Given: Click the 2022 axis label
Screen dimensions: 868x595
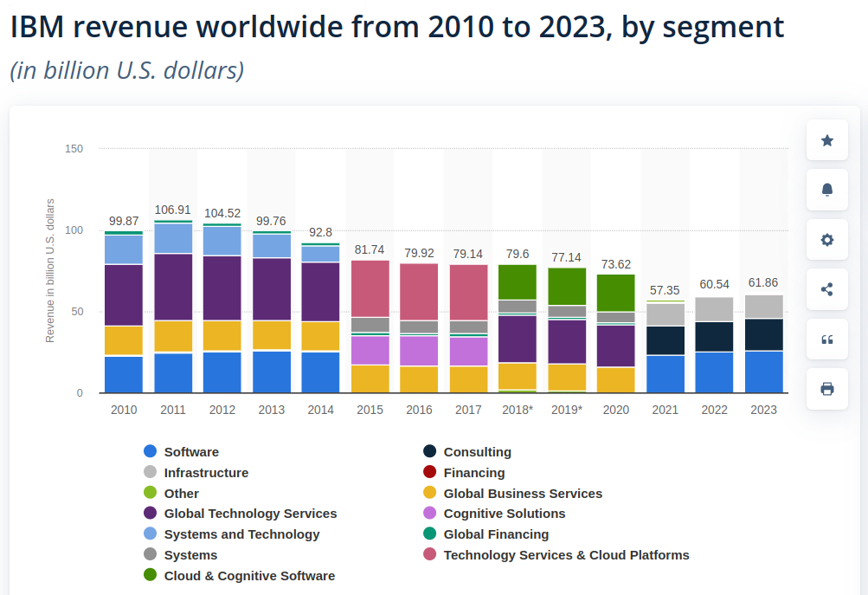Looking at the screenshot, I should (x=714, y=410).
